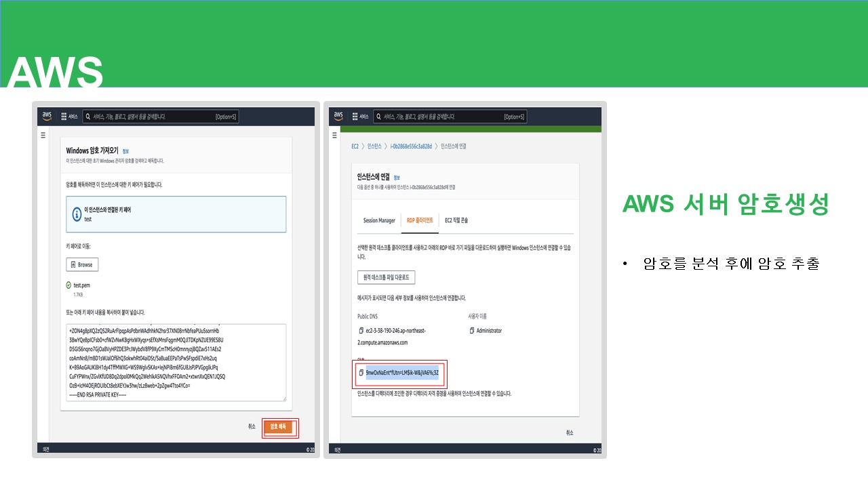Click the search magnifier icon in the left screenshot
868x488 pixels.
[x=87, y=117]
